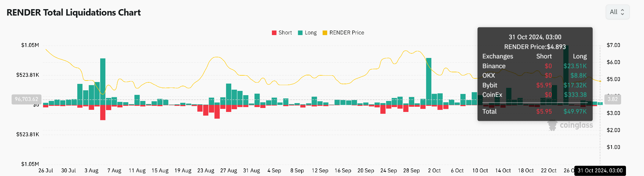Click the 3.82 right axis price label
The width and height of the screenshot is (644, 176).
pyautogui.click(x=613, y=99)
